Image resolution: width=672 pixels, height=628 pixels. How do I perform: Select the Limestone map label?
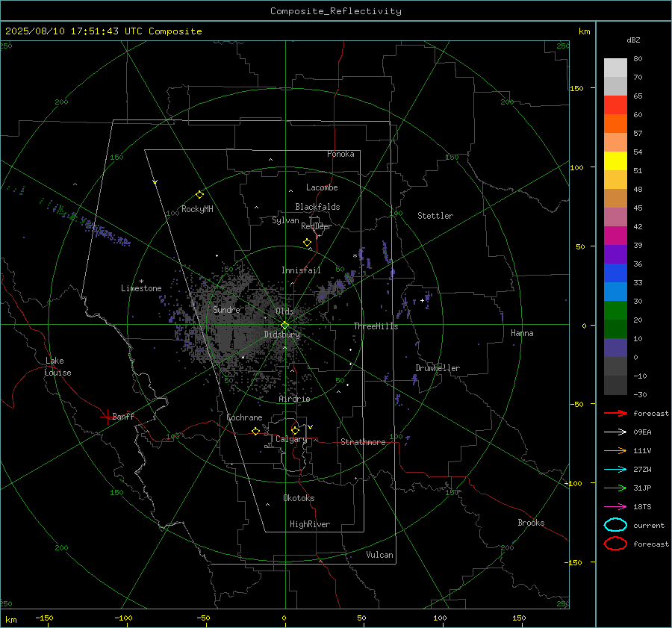[141, 288]
